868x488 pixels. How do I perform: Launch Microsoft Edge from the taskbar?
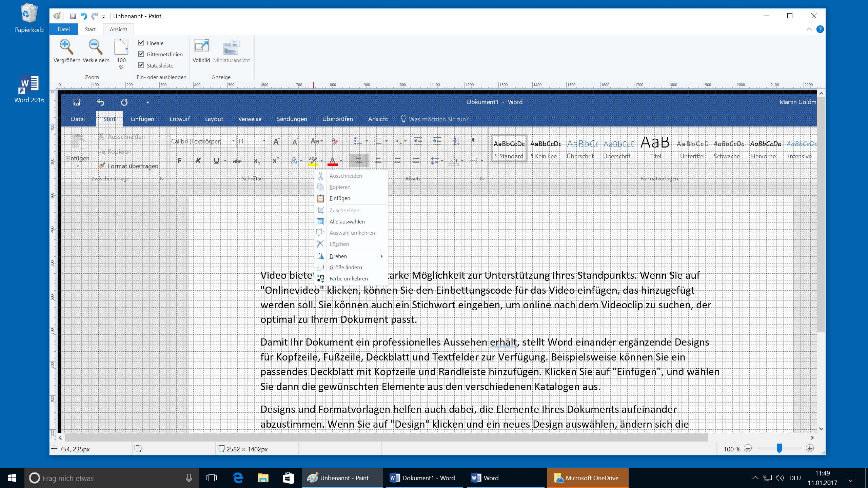point(238,478)
